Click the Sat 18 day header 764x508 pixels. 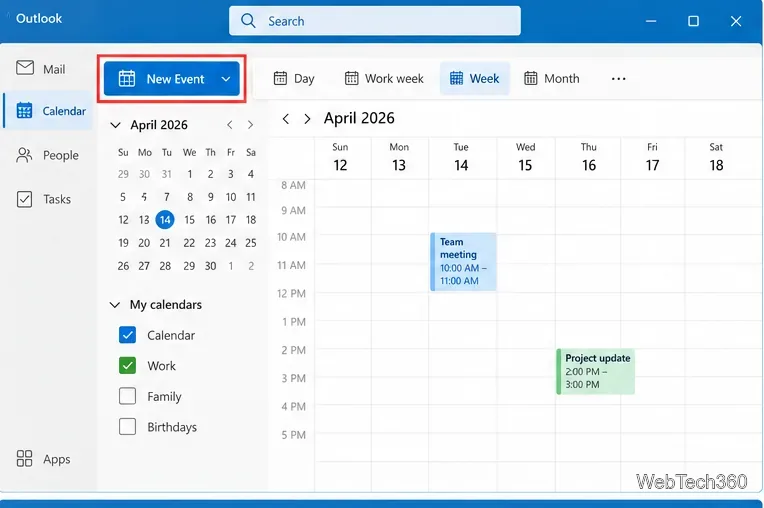(x=716, y=158)
